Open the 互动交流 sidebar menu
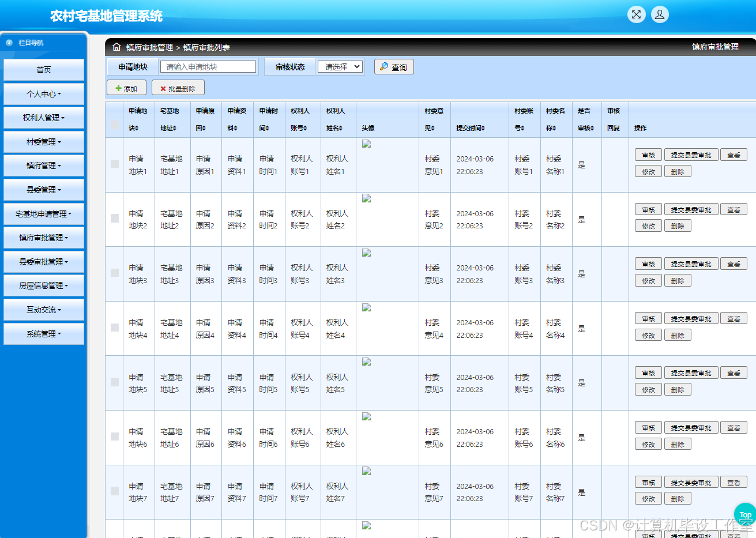This screenshot has height=538, width=756. tap(44, 310)
